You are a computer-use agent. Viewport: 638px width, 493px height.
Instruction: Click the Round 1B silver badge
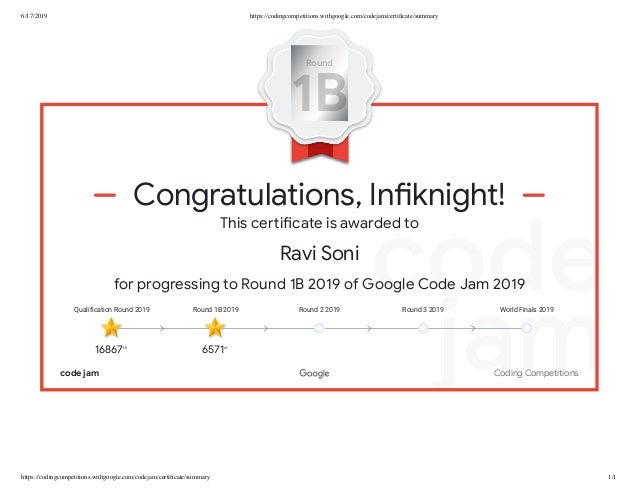[319, 86]
